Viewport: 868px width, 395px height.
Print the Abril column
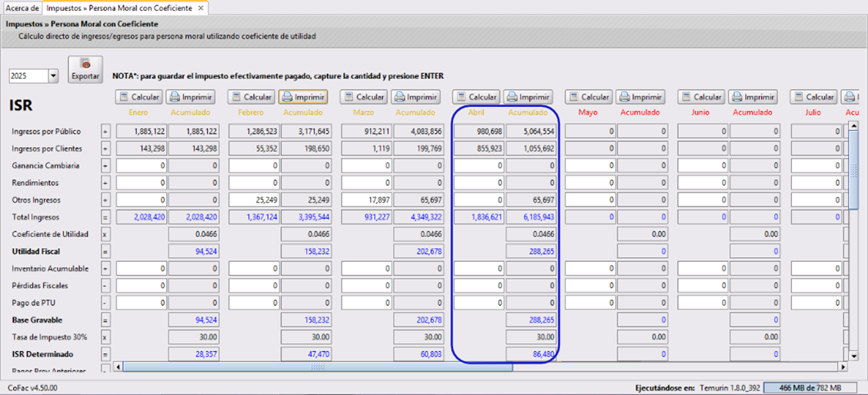pos(527,97)
